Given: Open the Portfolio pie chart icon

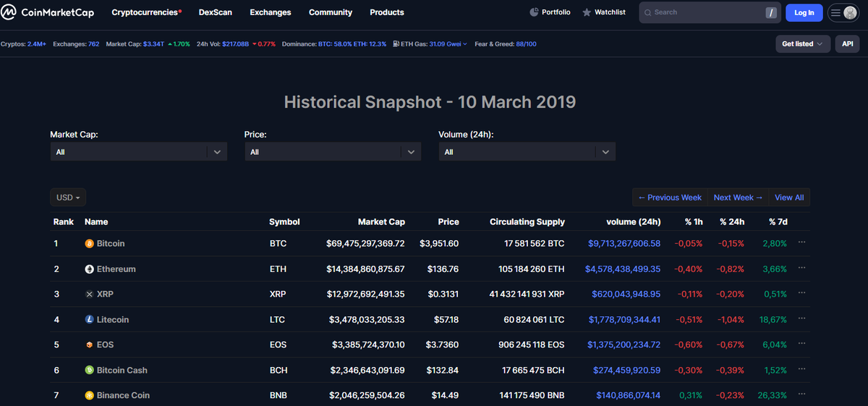Looking at the screenshot, I should tap(534, 12).
